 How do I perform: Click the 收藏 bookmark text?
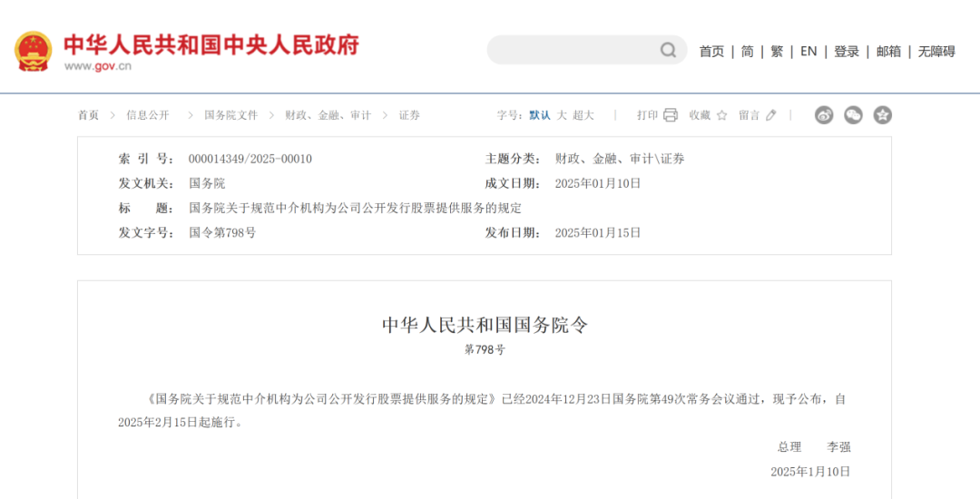coord(700,115)
